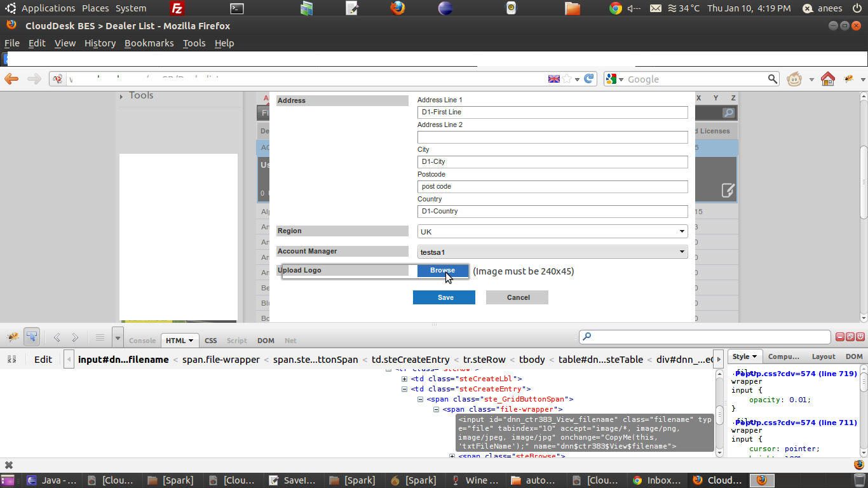
Task: Click the City field containing D1-City
Action: pyautogui.click(x=552, y=162)
